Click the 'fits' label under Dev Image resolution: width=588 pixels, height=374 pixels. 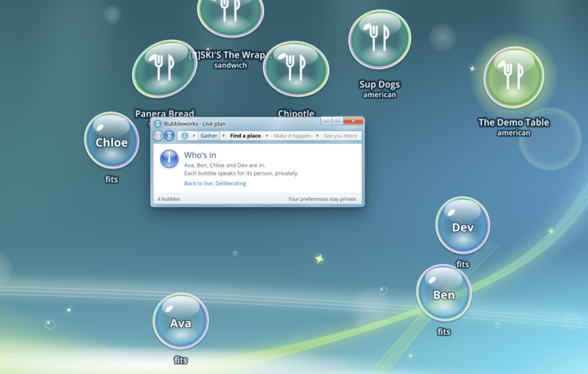tap(463, 264)
